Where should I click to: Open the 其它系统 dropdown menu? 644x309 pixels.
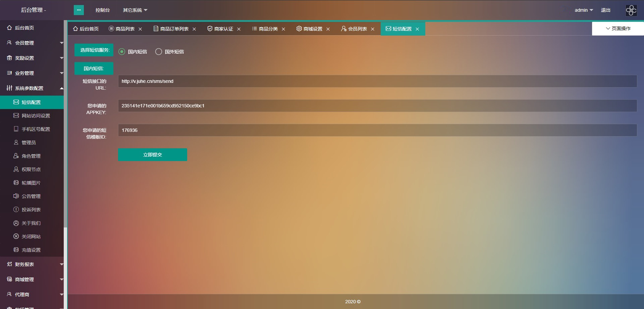point(135,10)
